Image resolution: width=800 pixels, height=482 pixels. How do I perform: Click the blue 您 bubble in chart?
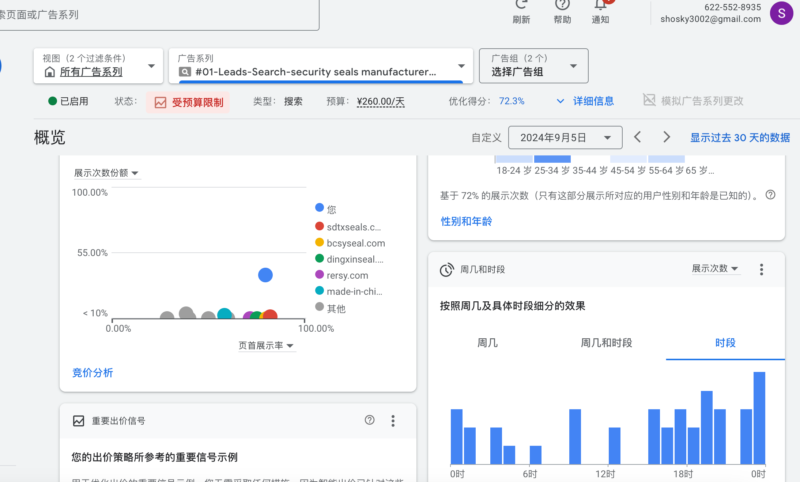265,275
